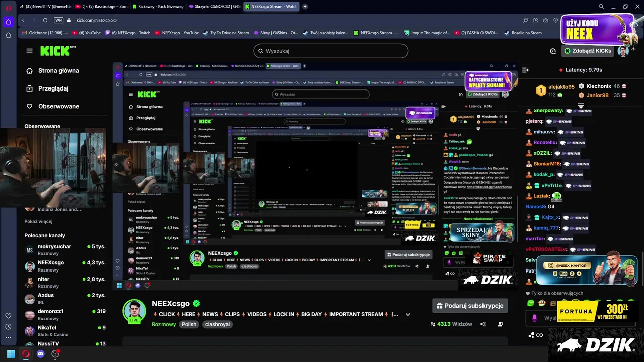Open Strona główna in Kick sidebar
Screen dimensions: 644x362
tap(53, 71)
